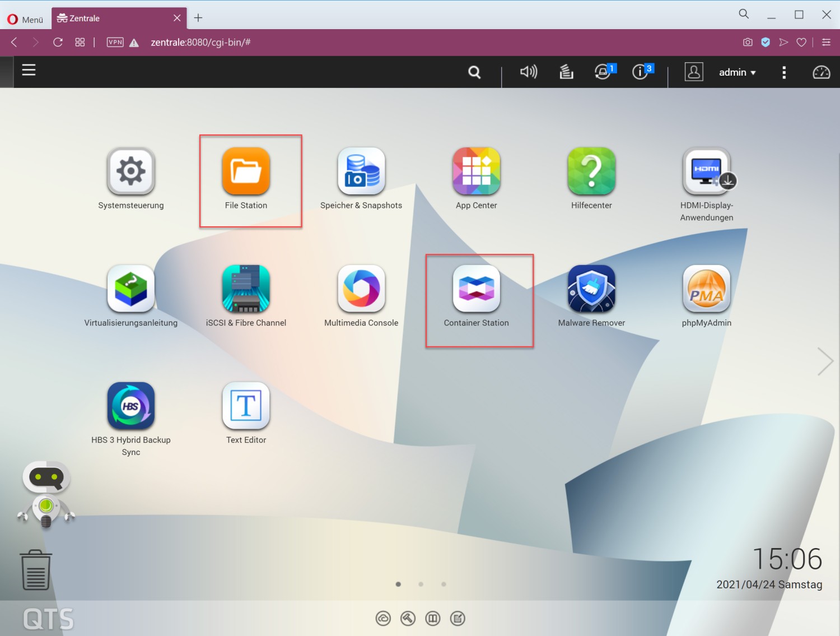840x636 pixels.
Task: Open background tasks icon
Action: coord(566,72)
